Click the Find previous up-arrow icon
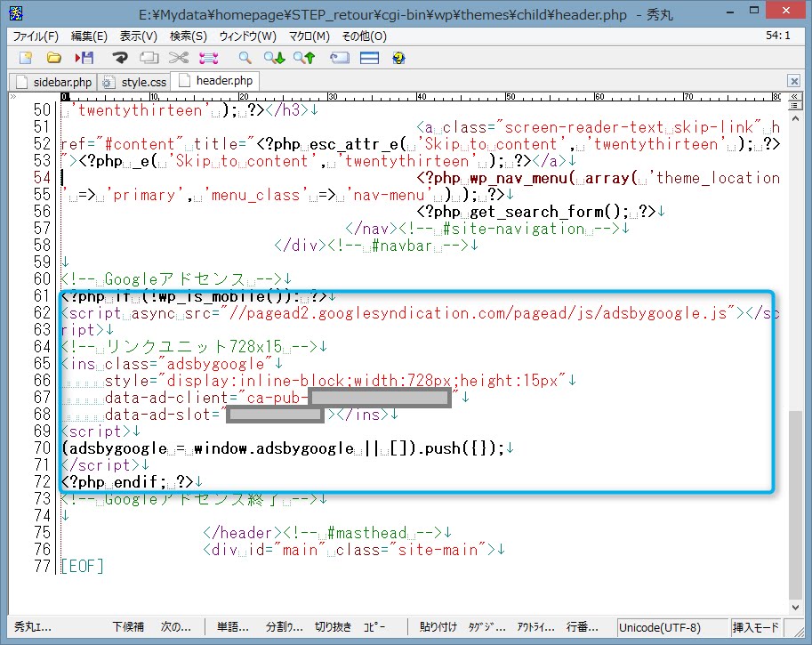The width and height of the screenshot is (812, 645). (x=304, y=58)
